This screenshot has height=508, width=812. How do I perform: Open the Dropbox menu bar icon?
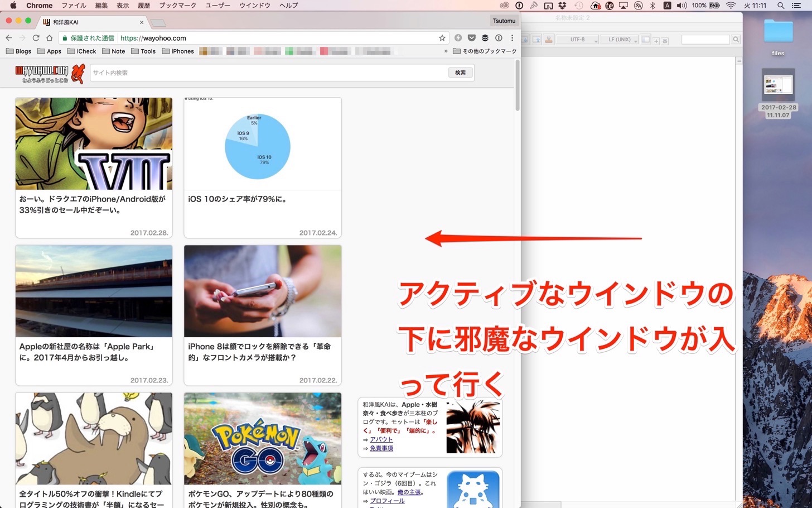click(562, 6)
